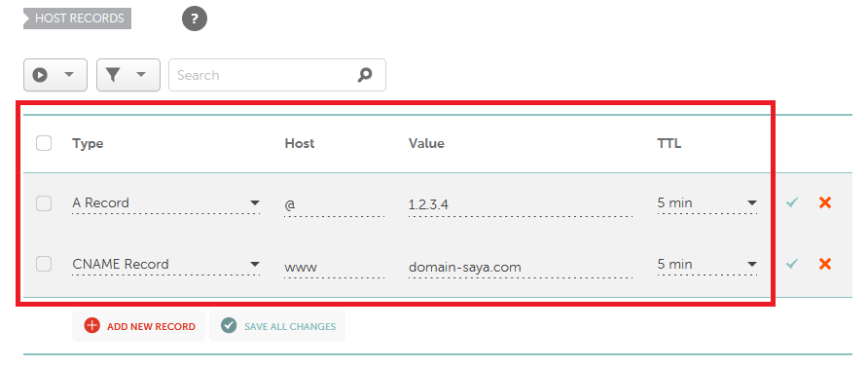Edit the domain-saya.com value field
Viewport: 868px width, 366px height.
[521, 267]
